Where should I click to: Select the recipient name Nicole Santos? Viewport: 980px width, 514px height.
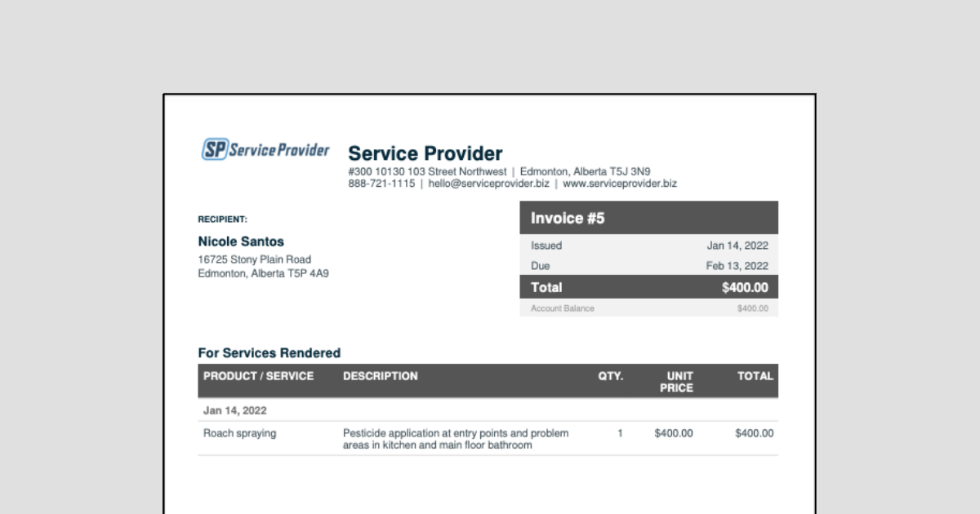[241, 241]
